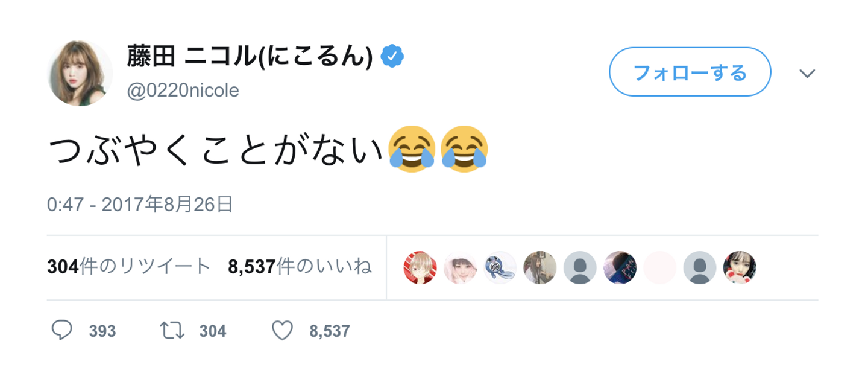This screenshot has height=385, width=868.
Task: Select the pink-haired girl liker avatar
Action: (460, 268)
